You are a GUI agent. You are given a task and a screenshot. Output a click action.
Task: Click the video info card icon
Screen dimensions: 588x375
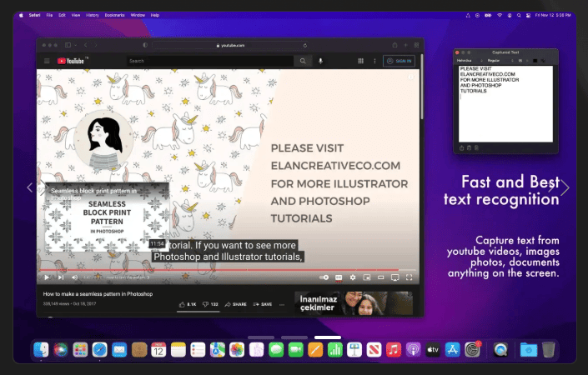pyautogui.click(x=410, y=77)
